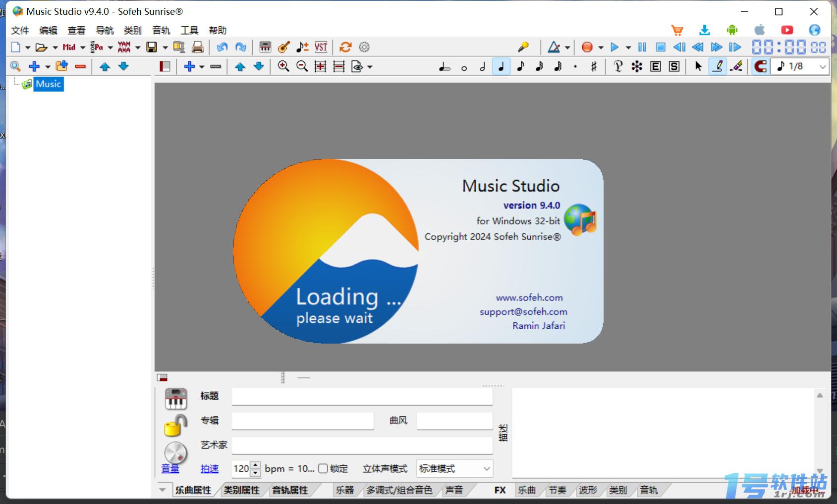Click the metronome icon
Viewport: 837px width, 504px height.
(x=554, y=47)
